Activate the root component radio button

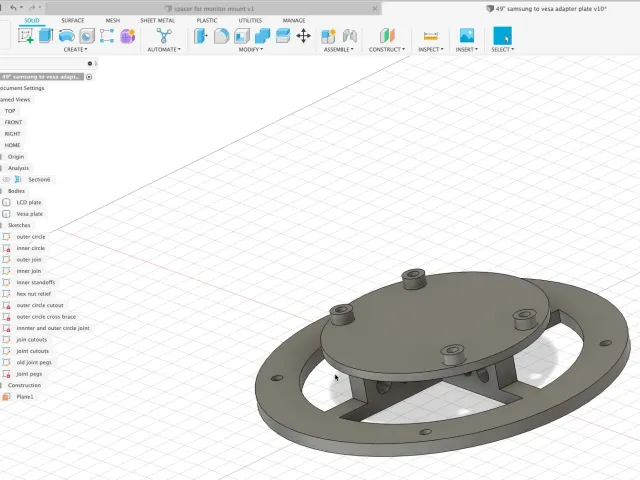(89, 77)
